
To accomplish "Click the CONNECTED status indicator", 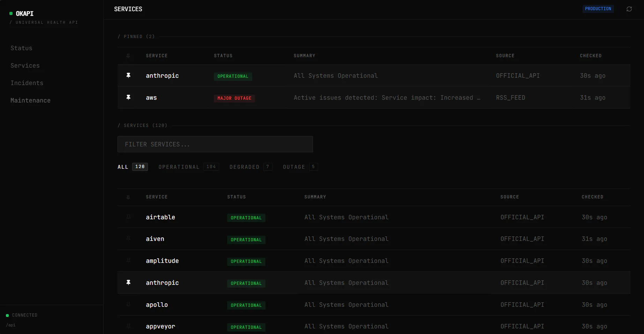I will 22,315.
